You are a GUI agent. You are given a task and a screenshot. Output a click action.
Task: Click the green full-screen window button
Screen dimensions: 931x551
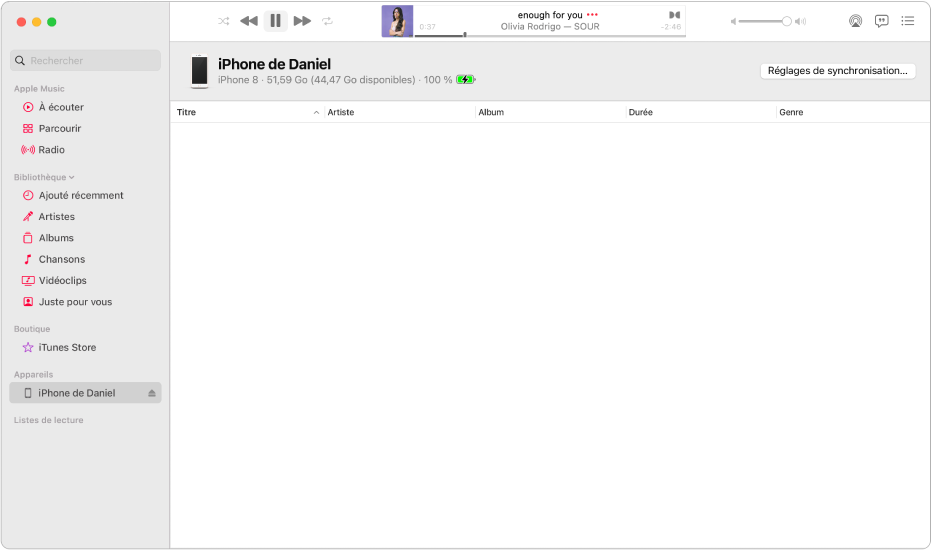tap(52, 22)
